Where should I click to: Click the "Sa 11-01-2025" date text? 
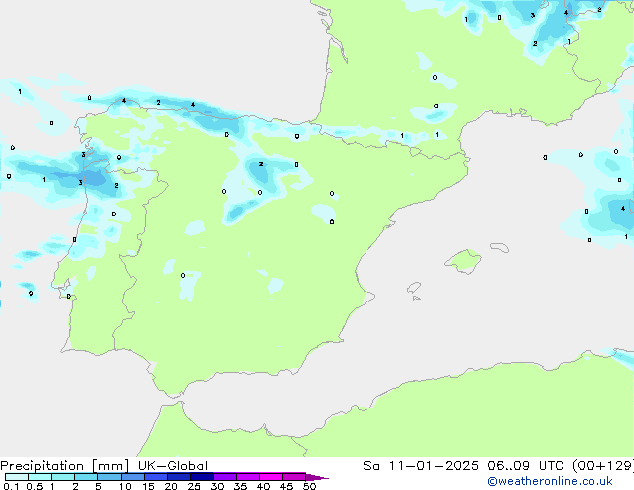click(421, 466)
